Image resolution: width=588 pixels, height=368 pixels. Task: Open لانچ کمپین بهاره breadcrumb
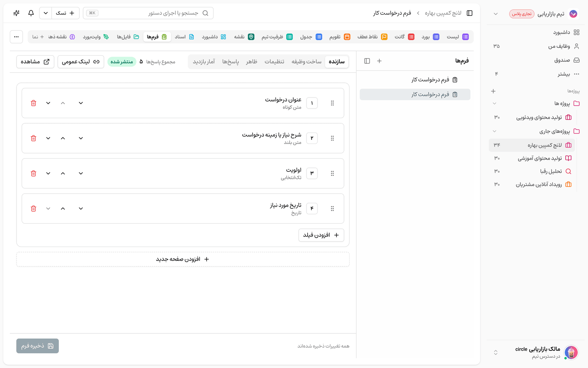443,13
